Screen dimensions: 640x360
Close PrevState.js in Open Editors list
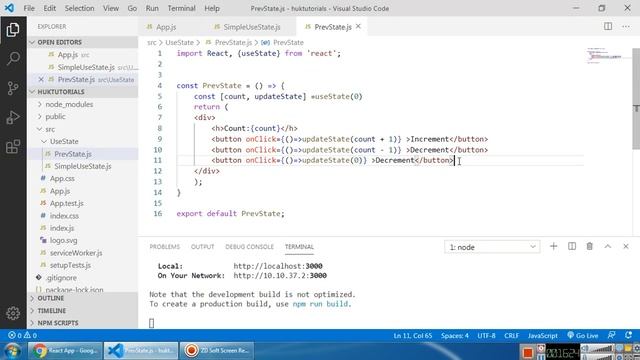pyautogui.click(x=41, y=80)
